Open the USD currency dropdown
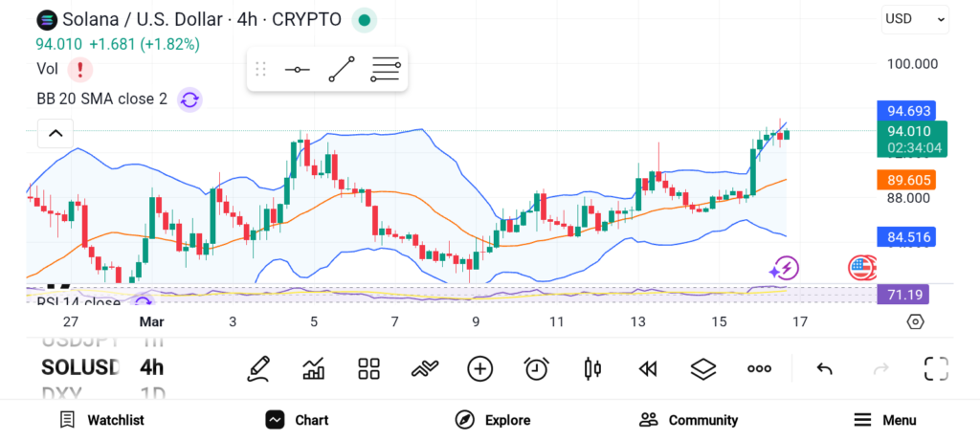The image size is (980, 441). coord(914,18)
